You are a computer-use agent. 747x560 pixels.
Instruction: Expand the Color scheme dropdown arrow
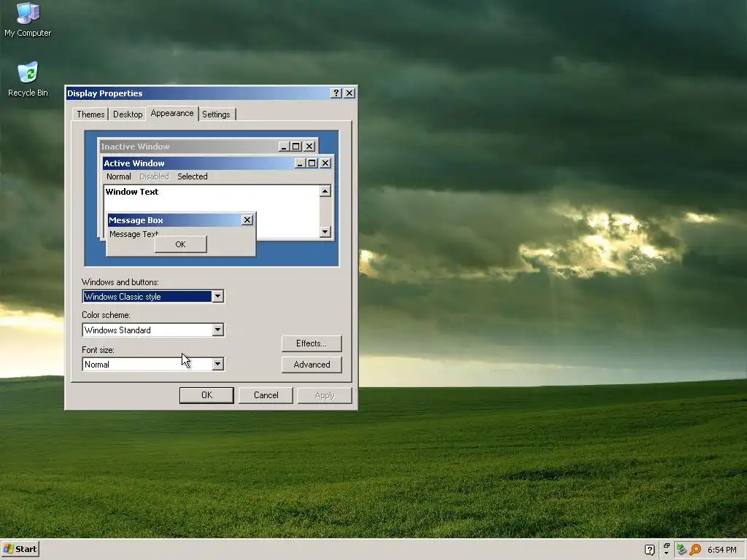[217, 330]
